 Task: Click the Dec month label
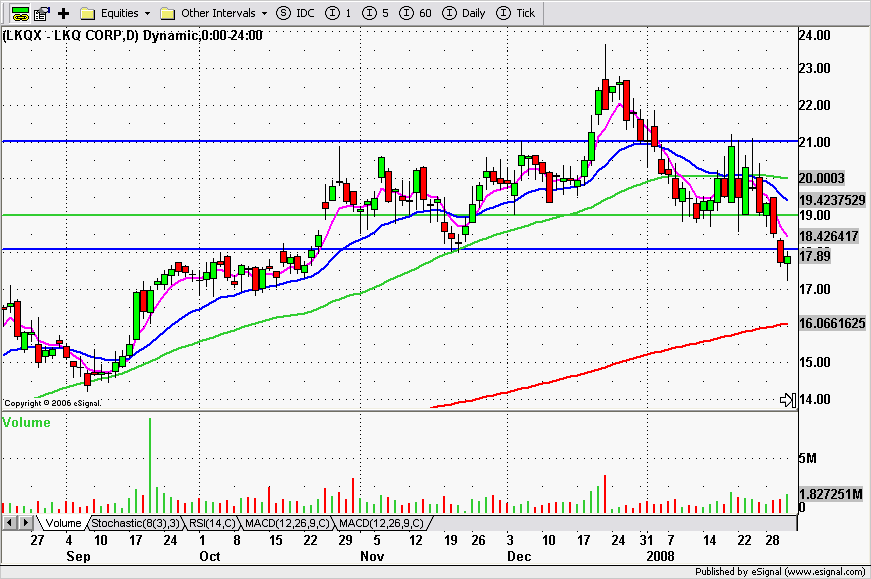pyautogui.click(x=519, y=556)
